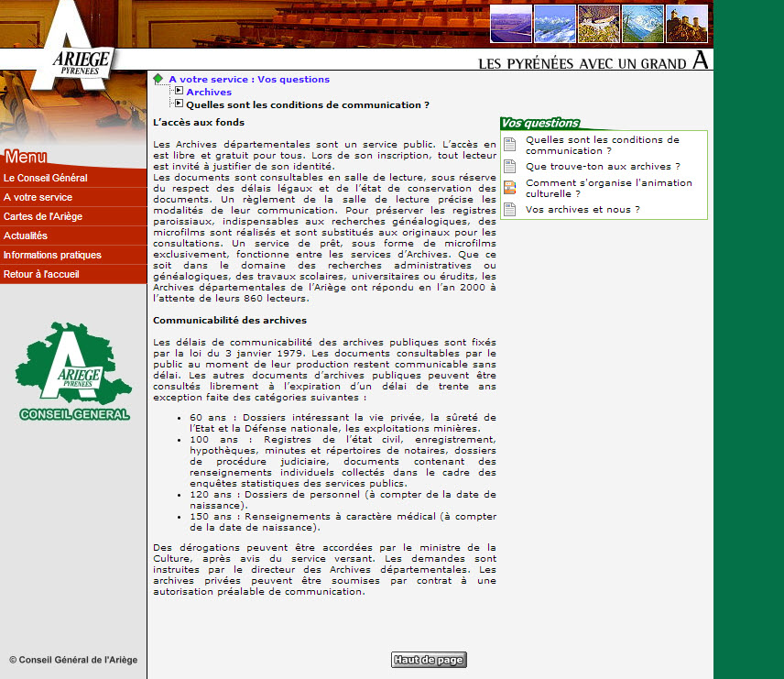Click the 100 ans bullet item
The height and width of the screenshot is (679, 784).
pyautogui.click(x=343, y=461)
